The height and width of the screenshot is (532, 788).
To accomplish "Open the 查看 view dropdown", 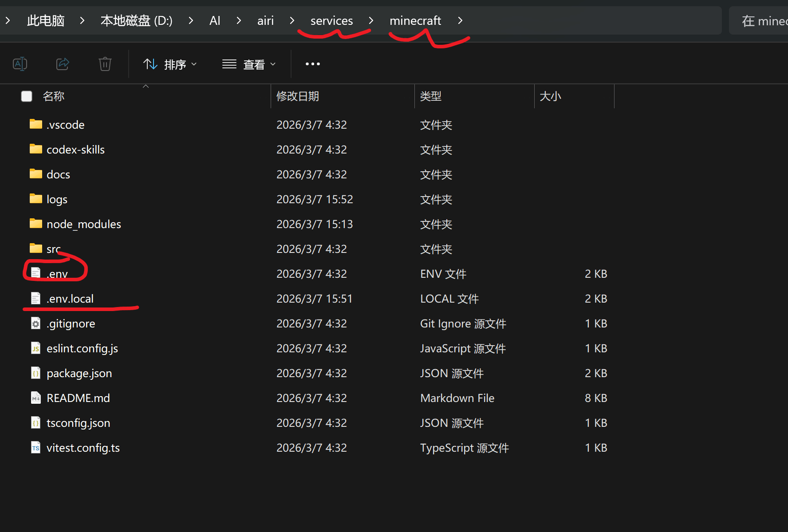I will pyautogui.click(x=249, y=64).
